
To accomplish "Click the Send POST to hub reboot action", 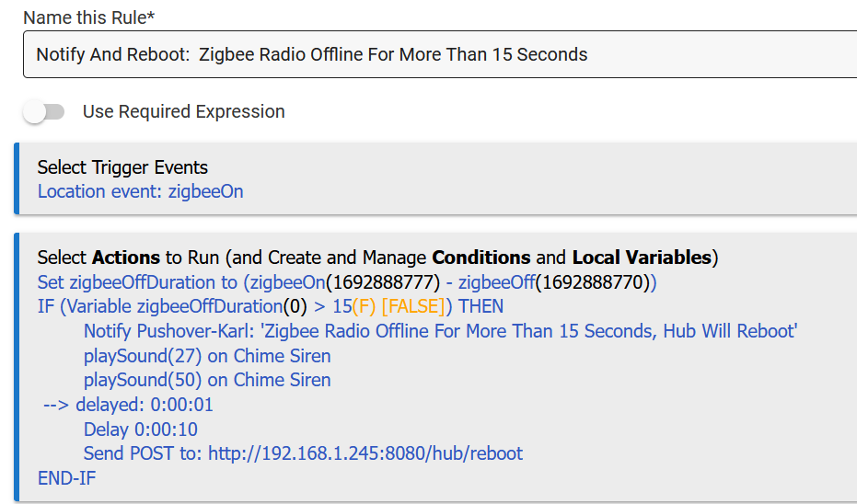I will (x=303, y=453).
